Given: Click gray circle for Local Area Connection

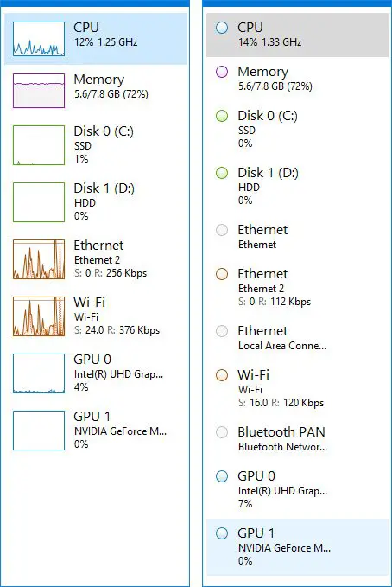Looking at the screenshot, I should (222, 331).
